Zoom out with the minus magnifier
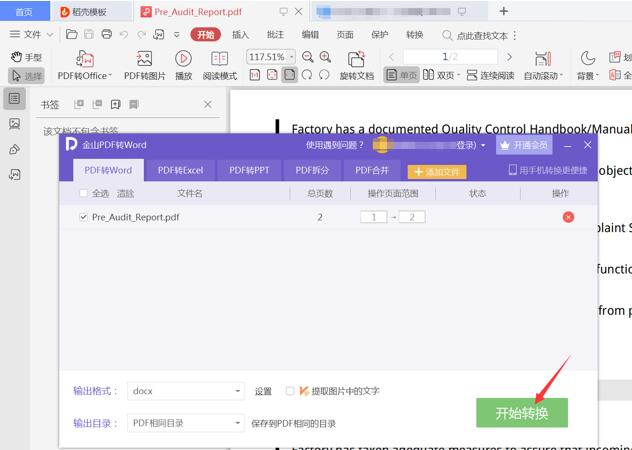The image size is (632, 450). 308,57
